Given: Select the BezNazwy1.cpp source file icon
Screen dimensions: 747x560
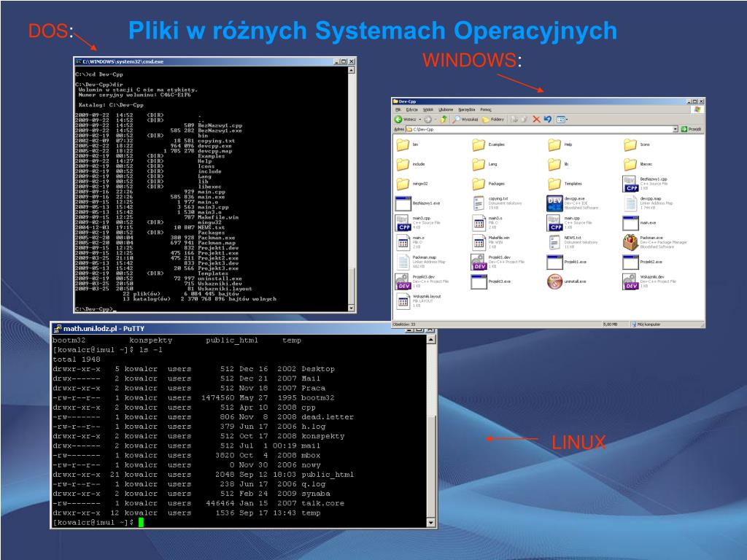Looking at the screenshot, I should pos(630,184).
